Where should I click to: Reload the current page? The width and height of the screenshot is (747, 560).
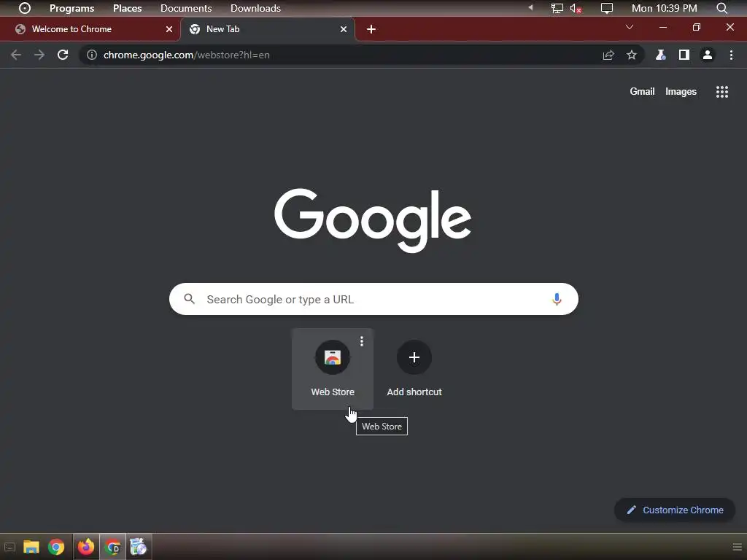point(63,55)
